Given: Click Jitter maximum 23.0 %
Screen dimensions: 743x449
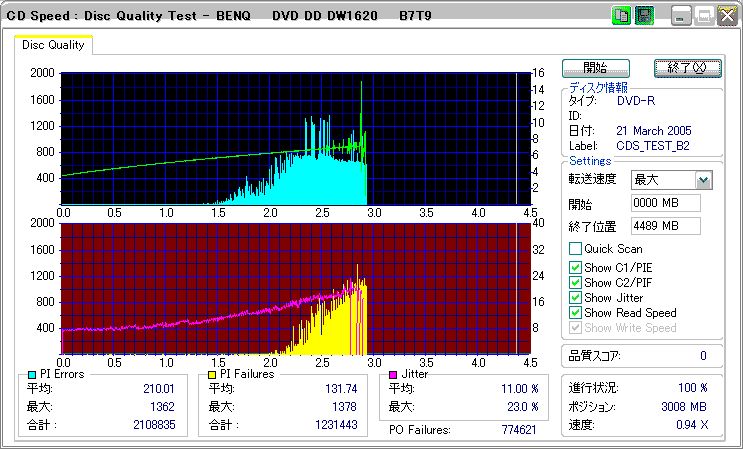Looking at the screenshot, I should click(523, 407).
